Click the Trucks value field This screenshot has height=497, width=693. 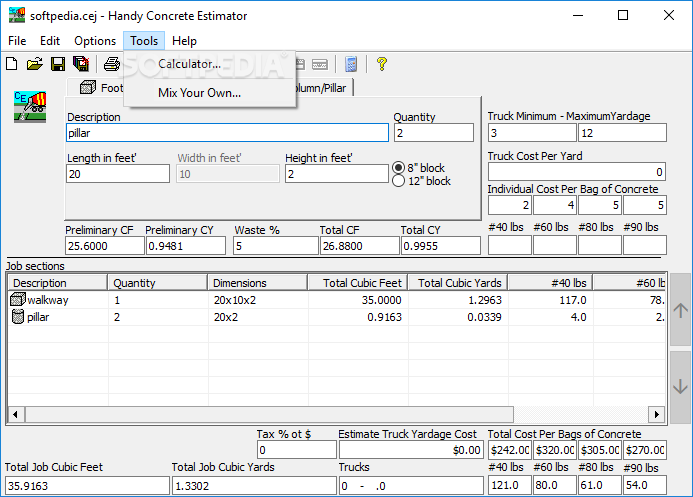coord(411,486)
